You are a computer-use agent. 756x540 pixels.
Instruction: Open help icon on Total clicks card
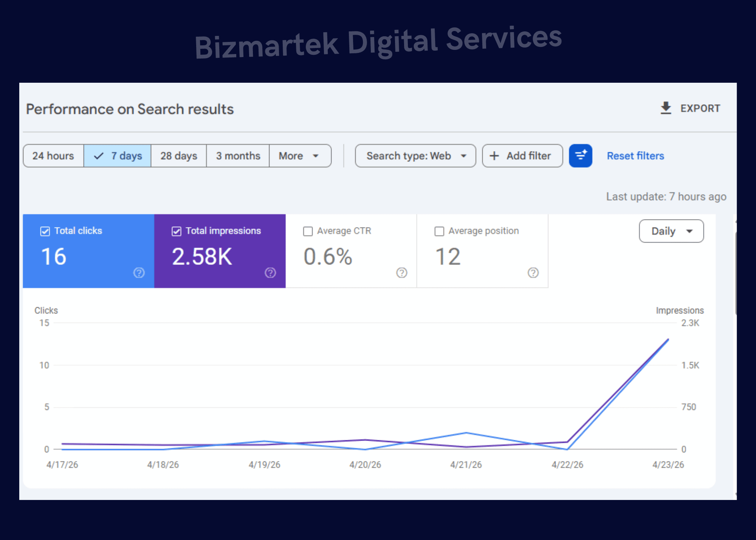point(139,272)
